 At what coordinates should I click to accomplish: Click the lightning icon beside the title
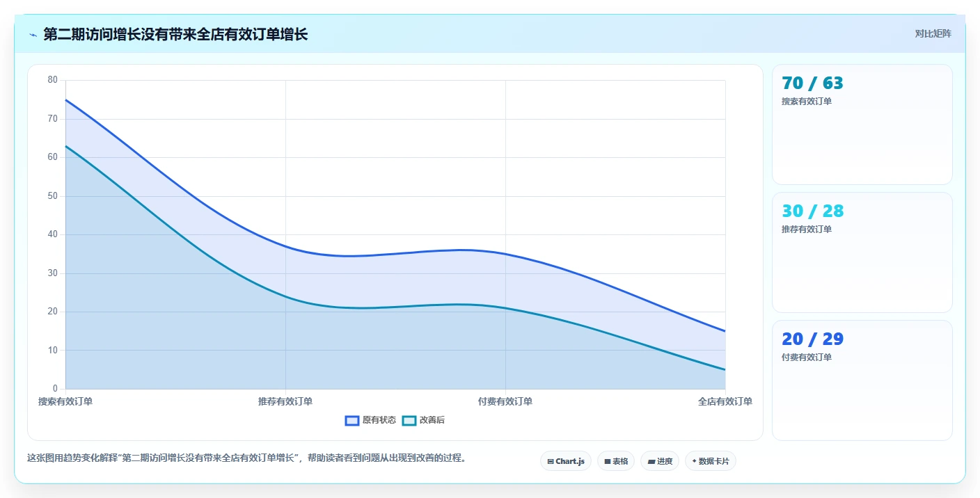click(x=33, y=34)
